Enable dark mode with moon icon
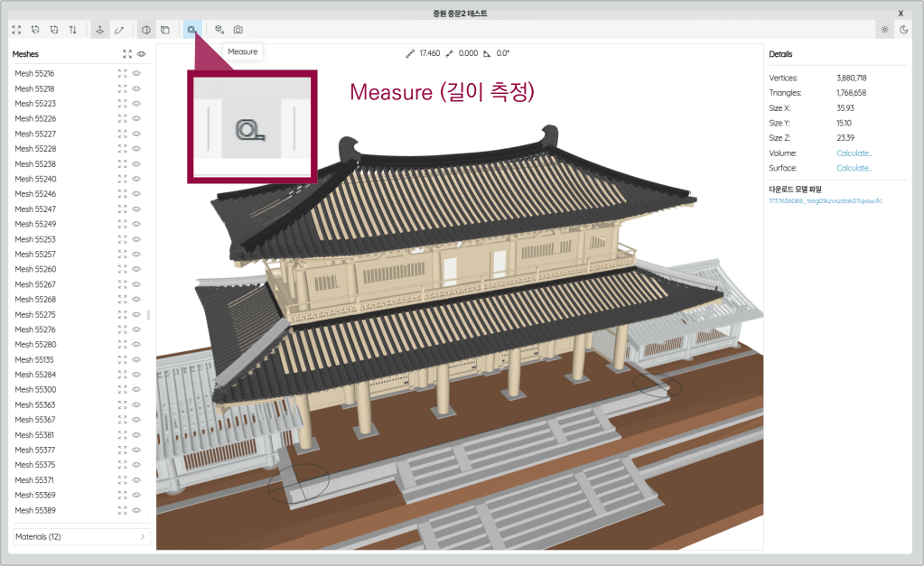This screenshot has height=566, width=924. 903,30
